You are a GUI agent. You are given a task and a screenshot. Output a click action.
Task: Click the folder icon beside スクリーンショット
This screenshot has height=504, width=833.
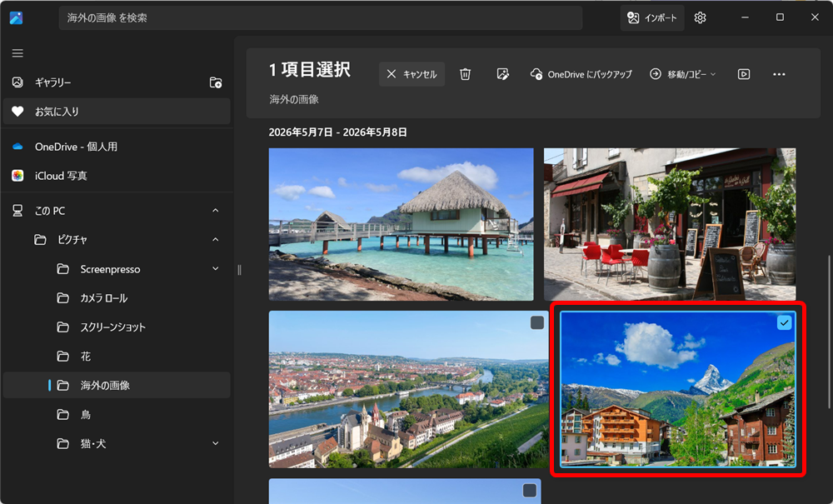point(62,327)
